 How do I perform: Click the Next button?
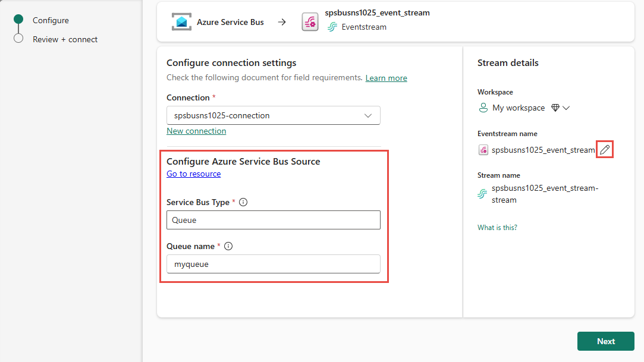(605, 341)
